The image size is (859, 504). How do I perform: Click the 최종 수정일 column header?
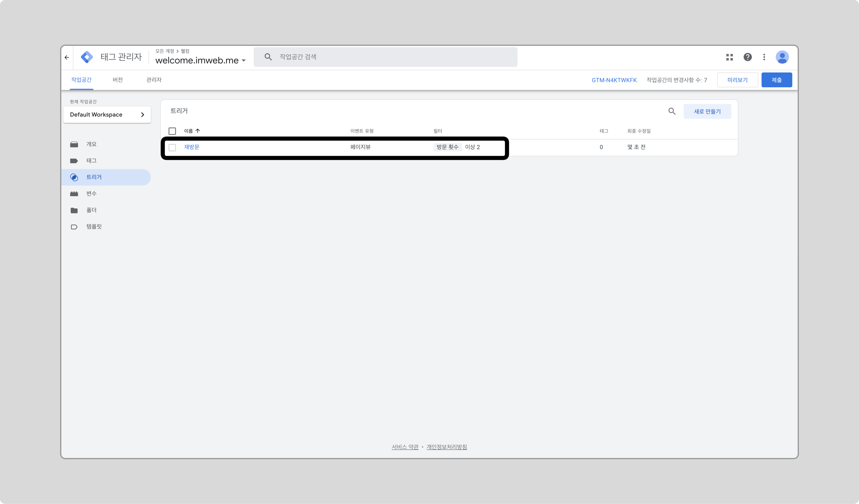click(x=639, y=131)
